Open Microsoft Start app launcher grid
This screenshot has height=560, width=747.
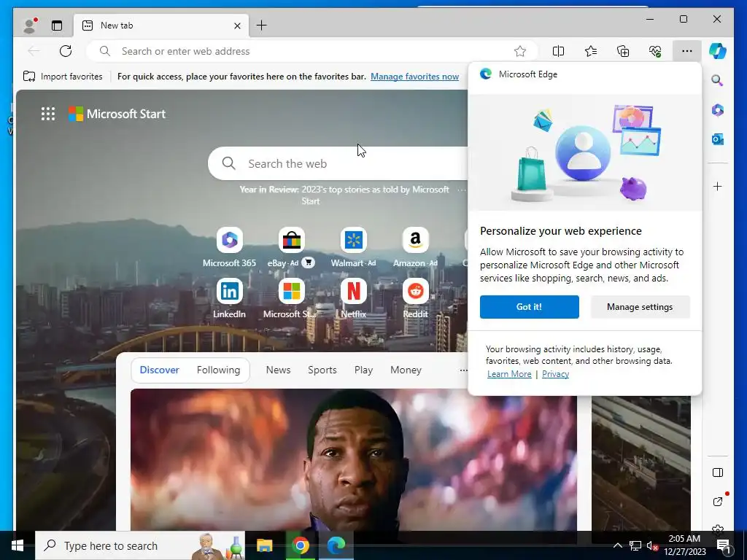point(48,114)
